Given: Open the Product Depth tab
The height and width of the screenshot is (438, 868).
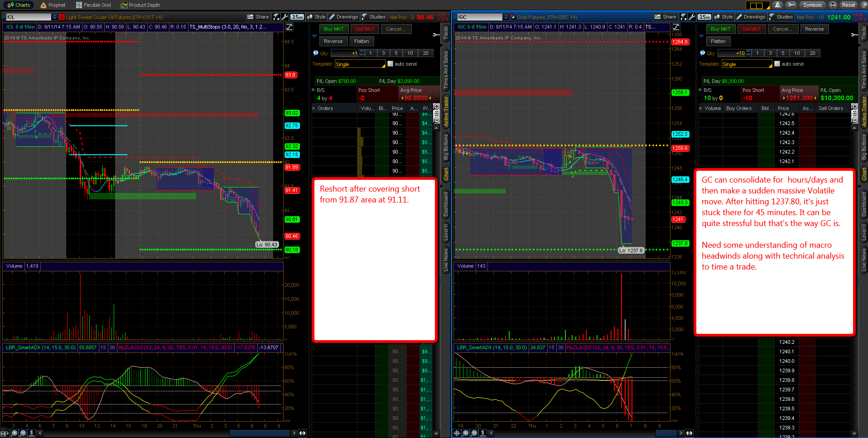Looking at the screenshot, I should click(140, 5).
